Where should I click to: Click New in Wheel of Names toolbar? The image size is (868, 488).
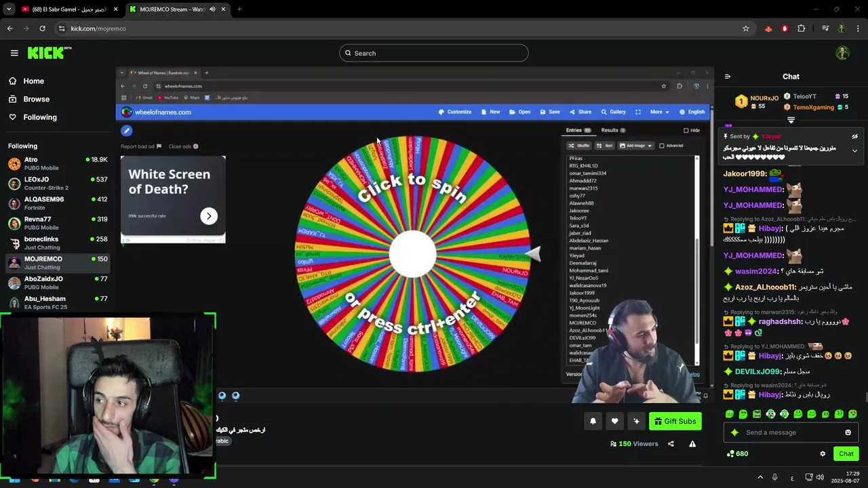[491, 112]
